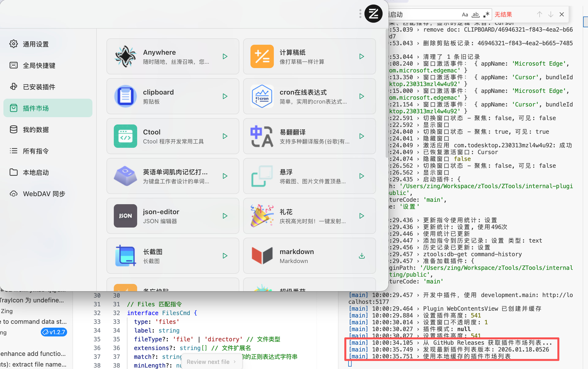Download the markdown plugin
588x369 pixels.
tap(362, 256)
